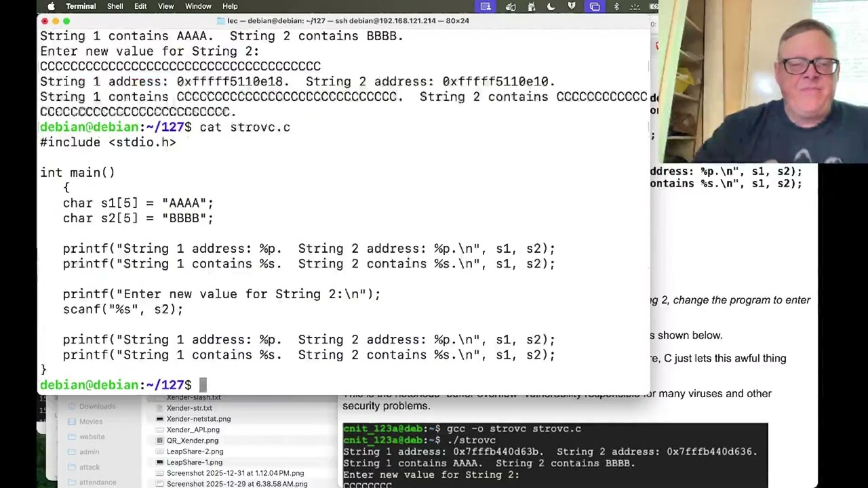Viewport: 868px width, 488px height.
Task: Click the 'cat strovc.c' command text
Action: click(245, 127)
